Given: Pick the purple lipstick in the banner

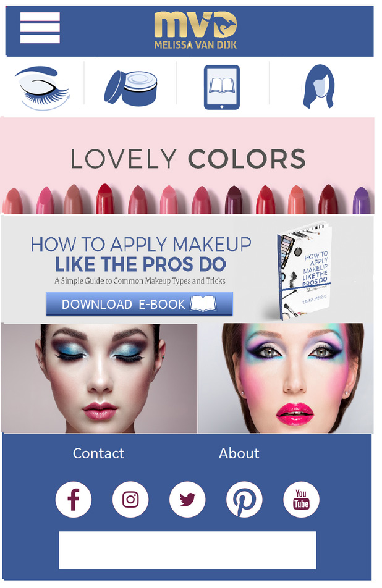Looking at the screenshot, I should (361, 201).
